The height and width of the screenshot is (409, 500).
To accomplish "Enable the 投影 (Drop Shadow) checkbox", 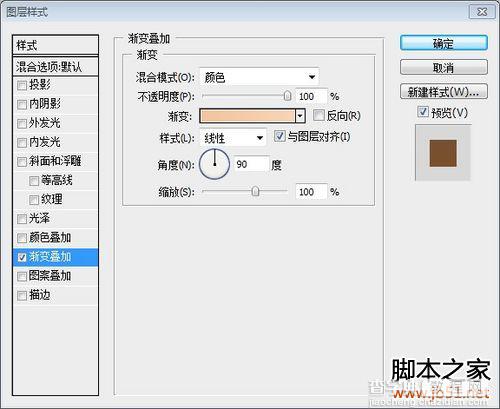I will click(x=22, y=86).
